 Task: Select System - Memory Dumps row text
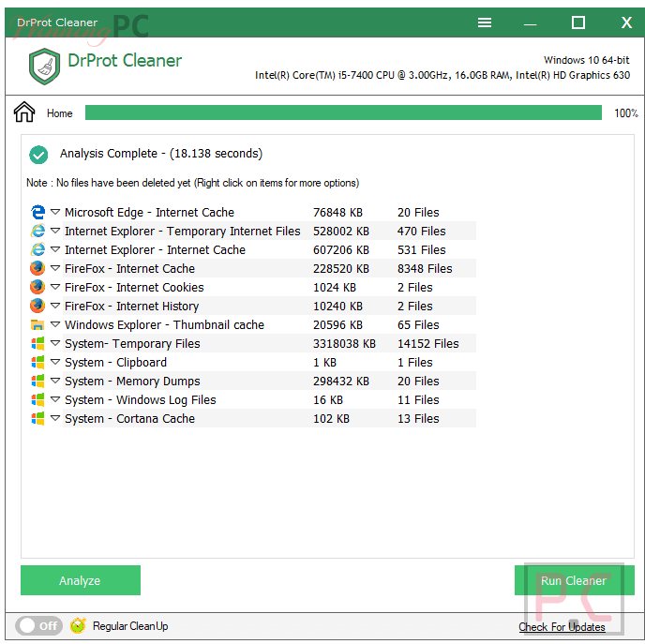[x=132, y=382]
